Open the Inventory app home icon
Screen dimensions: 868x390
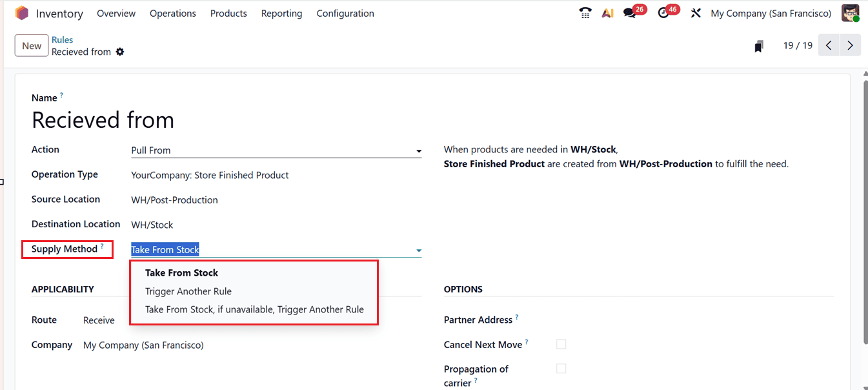click(21, 13)
